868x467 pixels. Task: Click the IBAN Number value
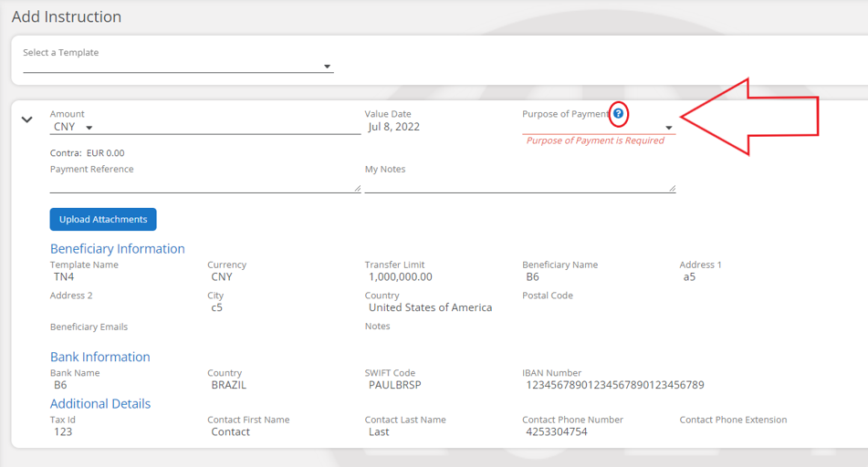click(x=615, y=385)
